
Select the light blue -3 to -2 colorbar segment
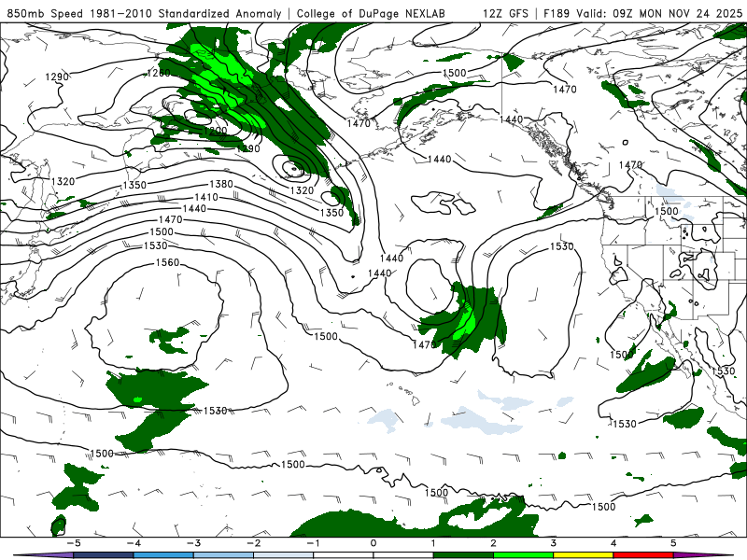(x=223, y=555)
